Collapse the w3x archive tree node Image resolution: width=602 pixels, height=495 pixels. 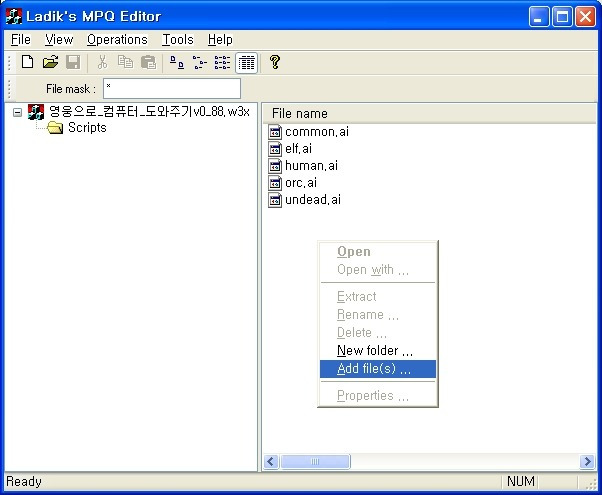tap(17, 112)
